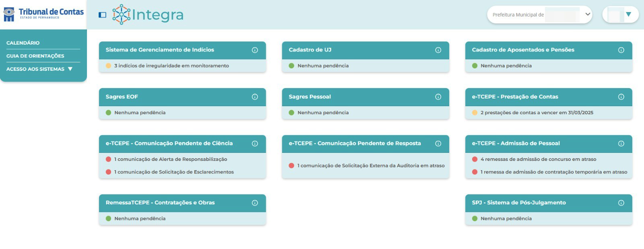This screenshot has height=249, width=644.
Task: Show info for Comunicação Pendente de Ciência
Action: click(255, 144)
